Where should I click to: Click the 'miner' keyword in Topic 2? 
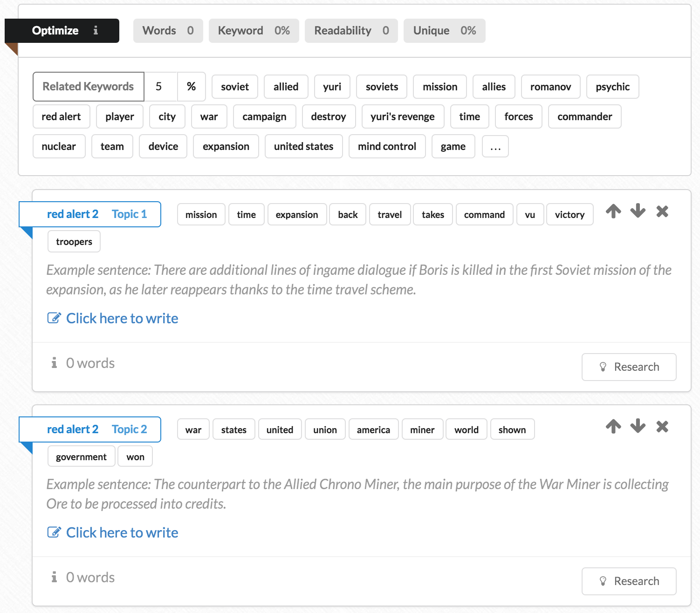click(422, 429)
